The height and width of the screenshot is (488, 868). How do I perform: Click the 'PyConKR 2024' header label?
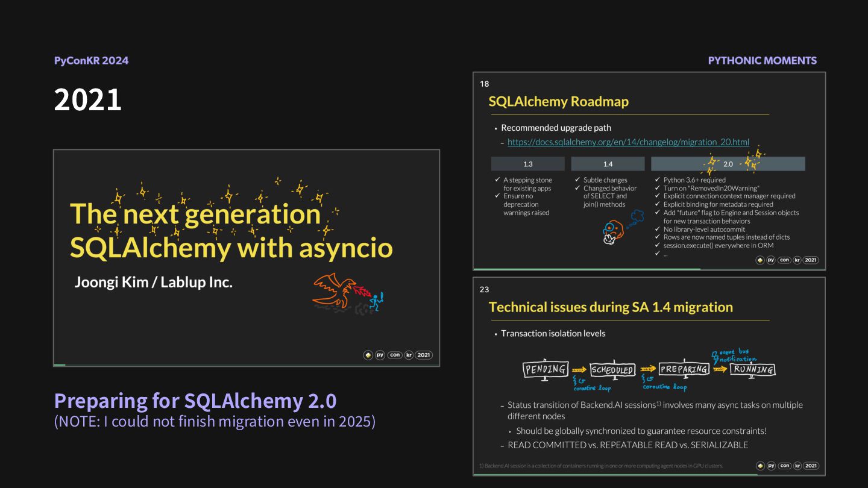(x=91, y=60)
